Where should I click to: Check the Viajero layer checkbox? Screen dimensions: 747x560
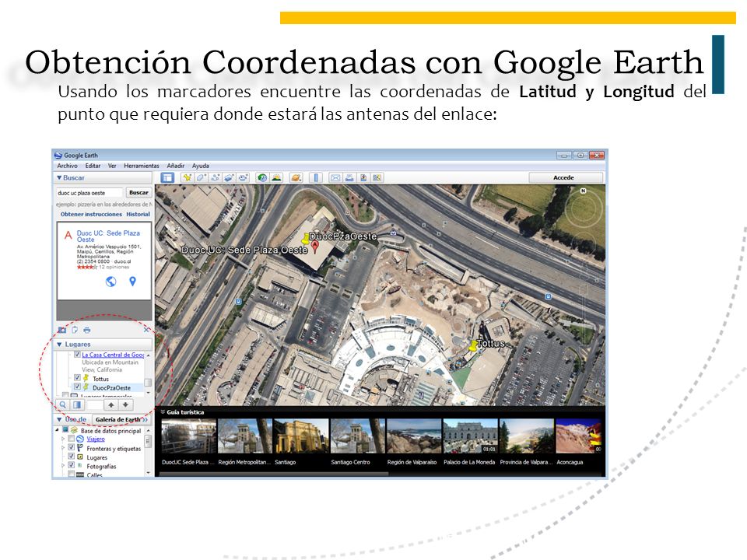pos(72,439)
